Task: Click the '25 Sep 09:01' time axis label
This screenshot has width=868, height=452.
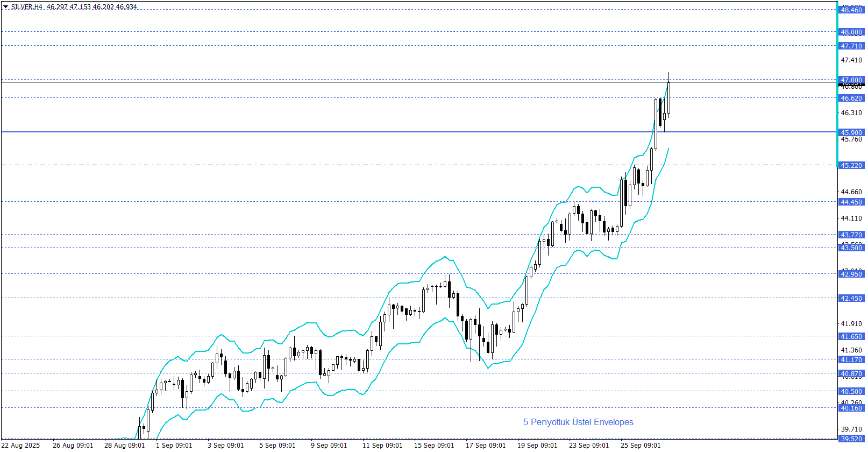Action: pyautogui.click(x=641, y=446)
